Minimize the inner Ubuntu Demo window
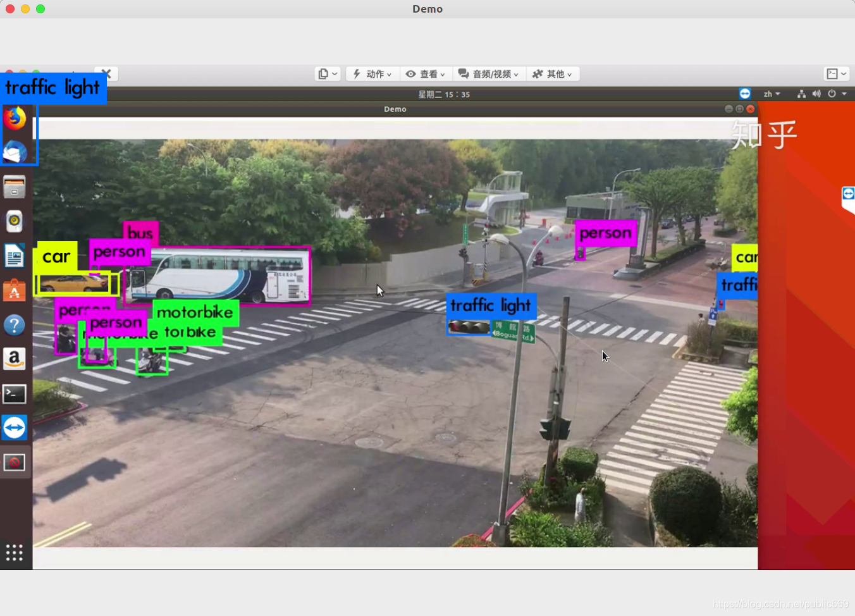 729,109
